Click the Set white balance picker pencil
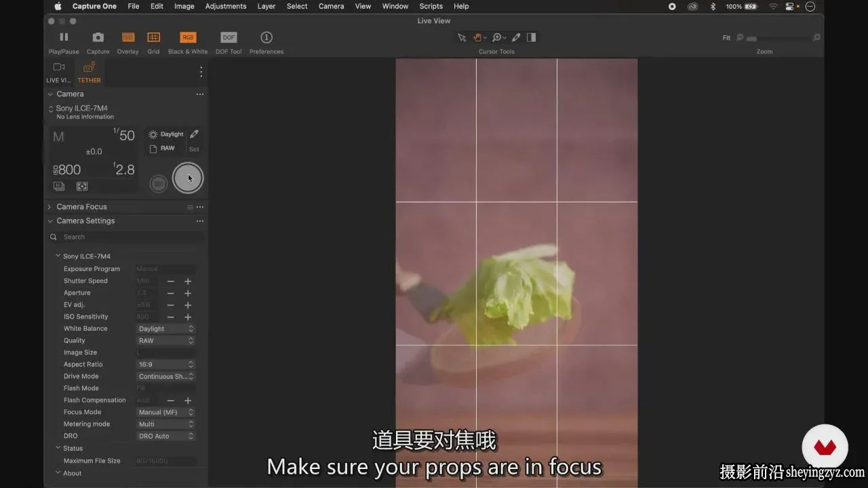 [x=194, y=134]
